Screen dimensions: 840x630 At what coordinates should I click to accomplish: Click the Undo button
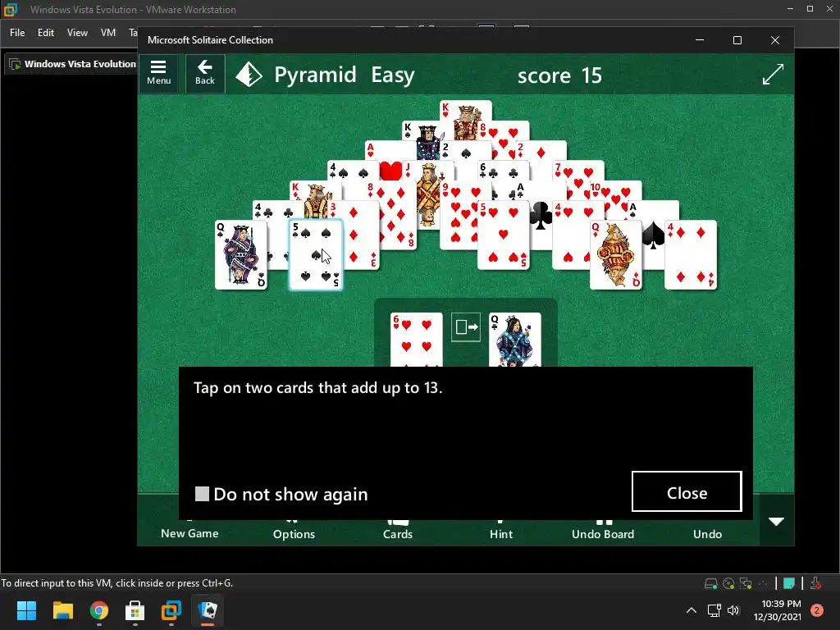coord(707,533)
